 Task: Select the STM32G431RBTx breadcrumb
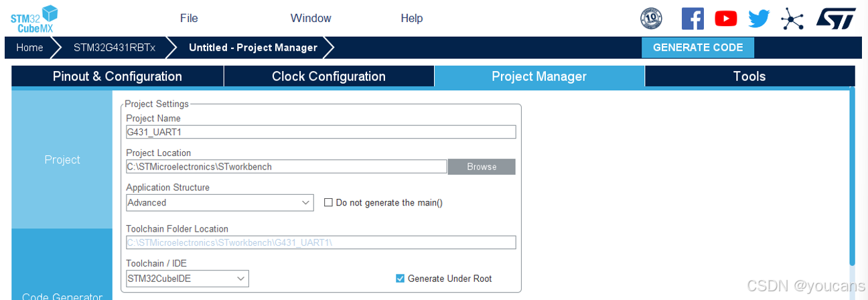coord(115,48)
